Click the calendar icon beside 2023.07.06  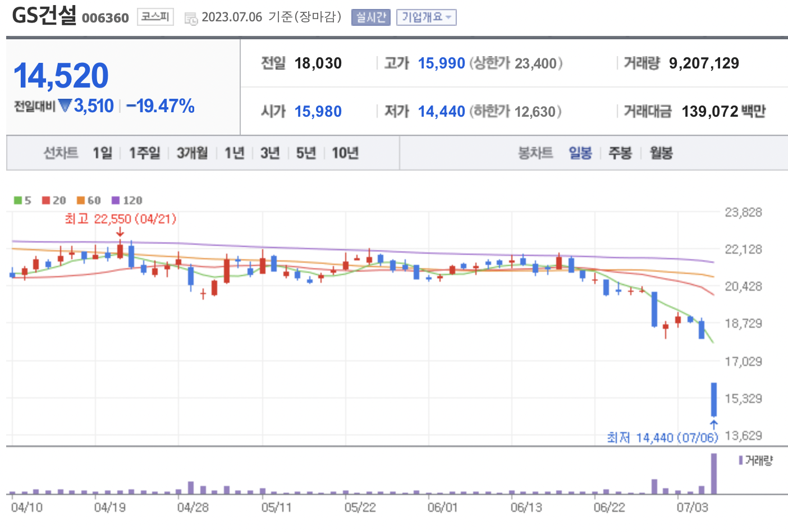click(191, 18)
